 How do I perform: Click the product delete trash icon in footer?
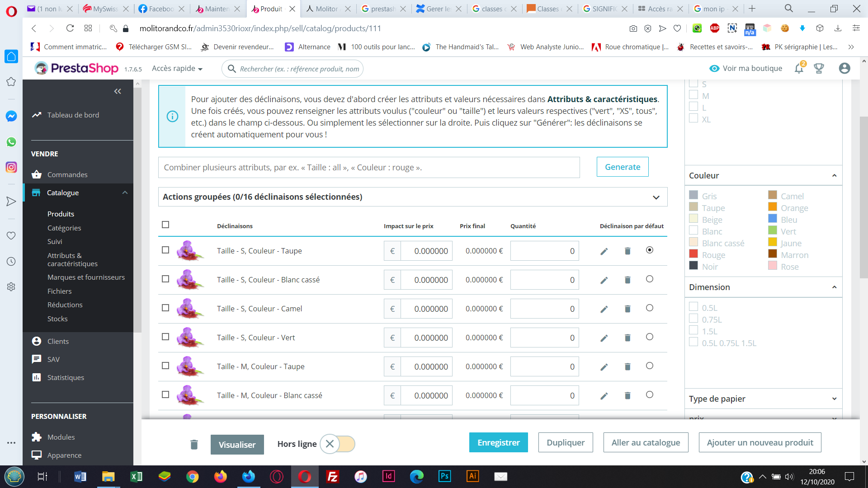tap(194, 445)
